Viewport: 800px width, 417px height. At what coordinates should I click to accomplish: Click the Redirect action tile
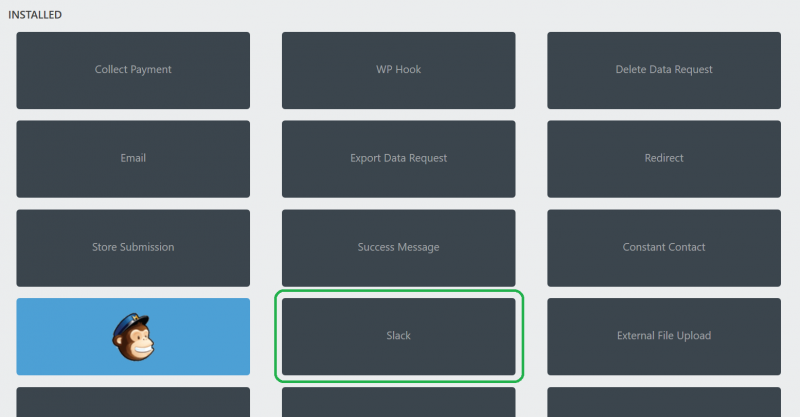664,159
